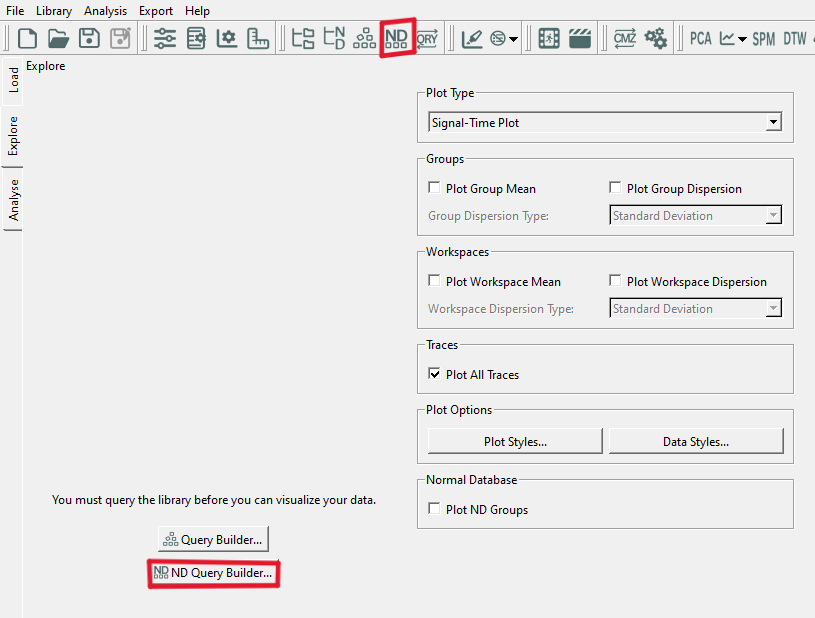This screenshot has width=815, height=618.
Task: Open the ND query toolbar icon
Action: (397, 39)
